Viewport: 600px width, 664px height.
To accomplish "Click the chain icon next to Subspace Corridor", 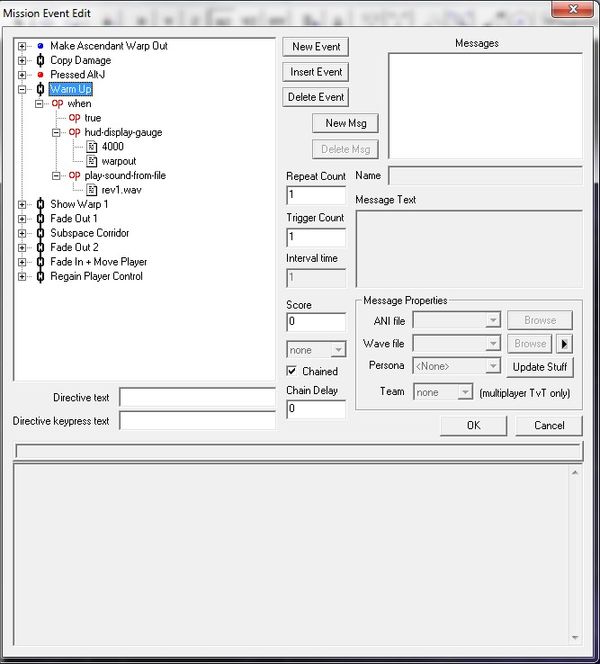I will click(x=40, y=233).
